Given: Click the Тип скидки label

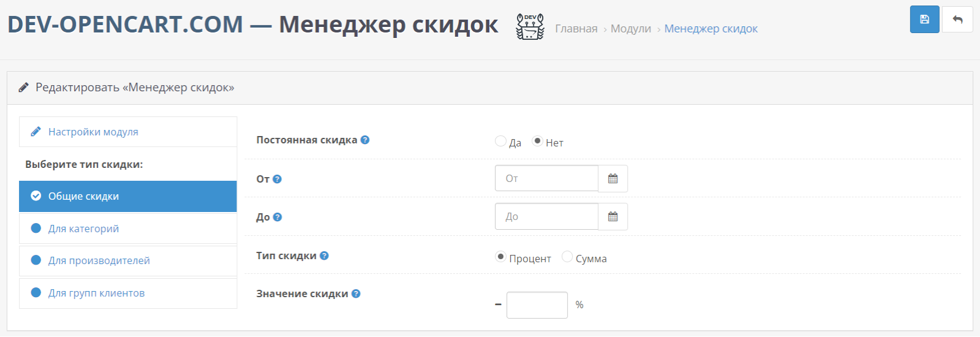Looking at the screenshot, I should [x=286, y=256].
